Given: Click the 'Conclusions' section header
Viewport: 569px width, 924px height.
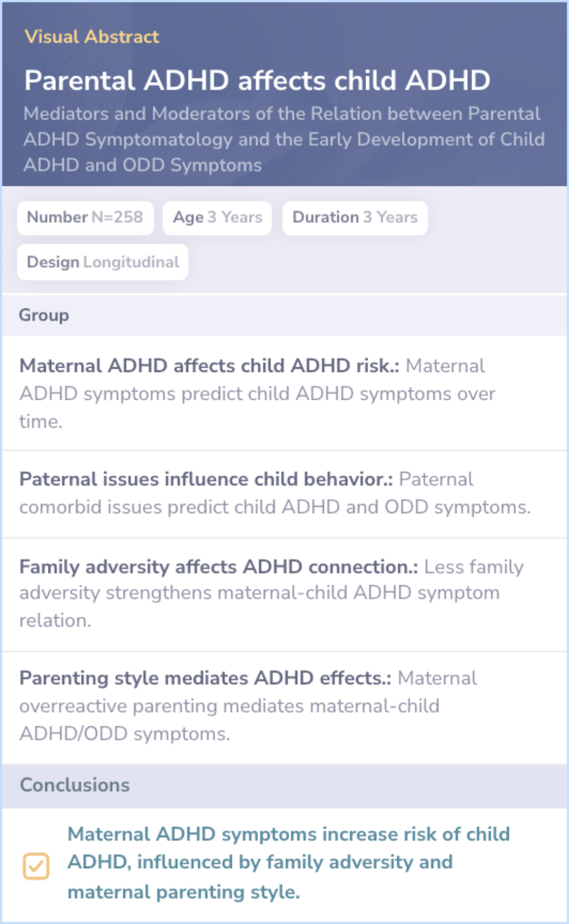Looking at the screenshot, I should pos(75,785).
